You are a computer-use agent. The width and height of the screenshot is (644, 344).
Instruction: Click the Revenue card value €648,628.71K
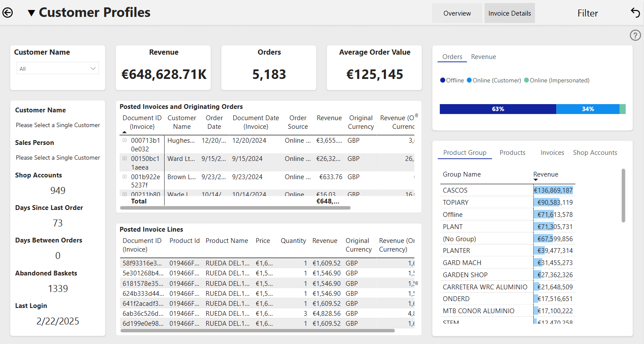(164, 74)
